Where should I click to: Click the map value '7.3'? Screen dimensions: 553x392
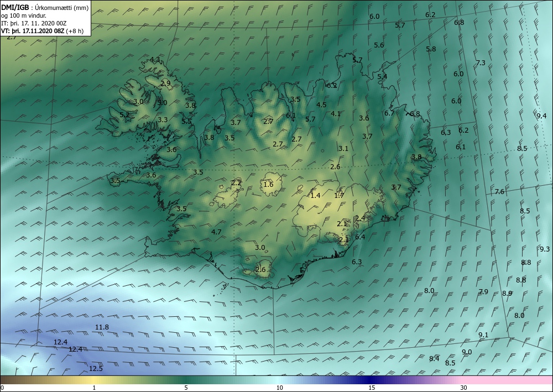481,63
